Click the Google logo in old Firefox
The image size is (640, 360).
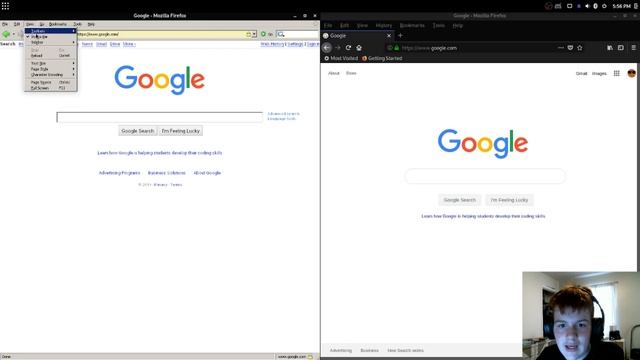coord(160,80)
